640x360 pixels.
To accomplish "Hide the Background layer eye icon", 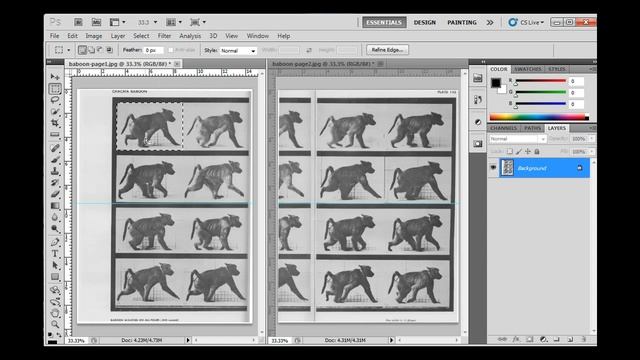I will coord(493,168).
